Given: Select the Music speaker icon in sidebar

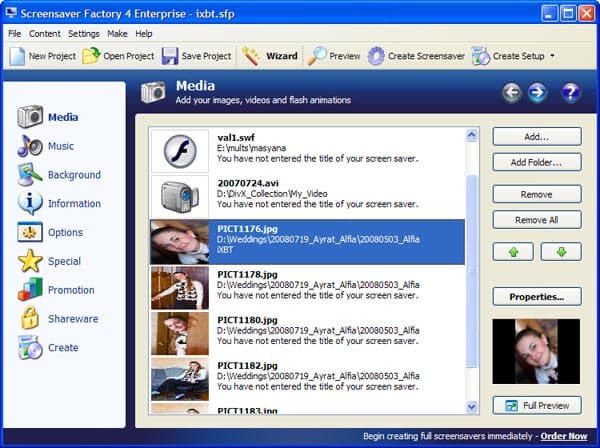Looking at the screenshot, I should (30, 146).
